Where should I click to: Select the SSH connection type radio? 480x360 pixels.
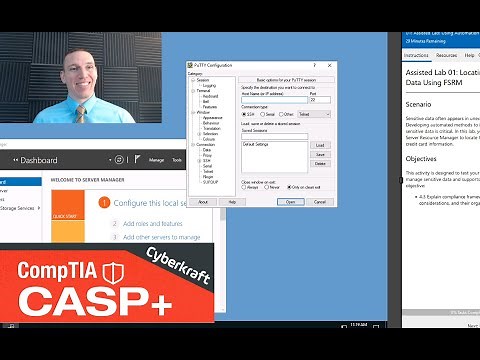pos(244,114)
